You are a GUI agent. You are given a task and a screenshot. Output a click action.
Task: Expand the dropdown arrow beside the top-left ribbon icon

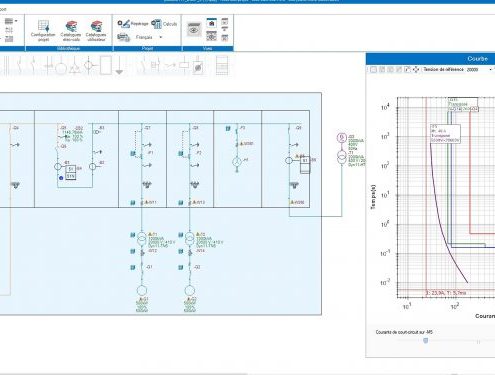[16, 21]
